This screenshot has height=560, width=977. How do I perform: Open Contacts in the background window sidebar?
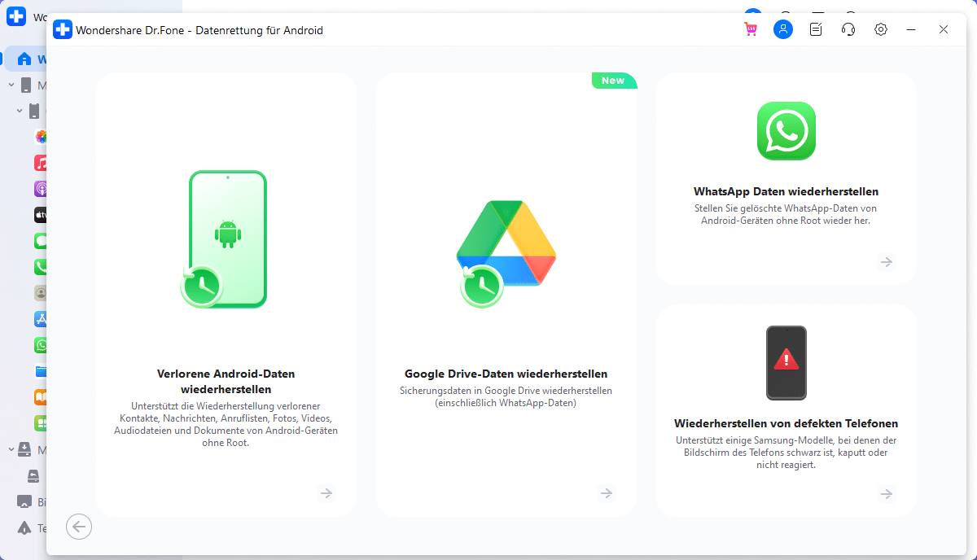tap(41, 293)
